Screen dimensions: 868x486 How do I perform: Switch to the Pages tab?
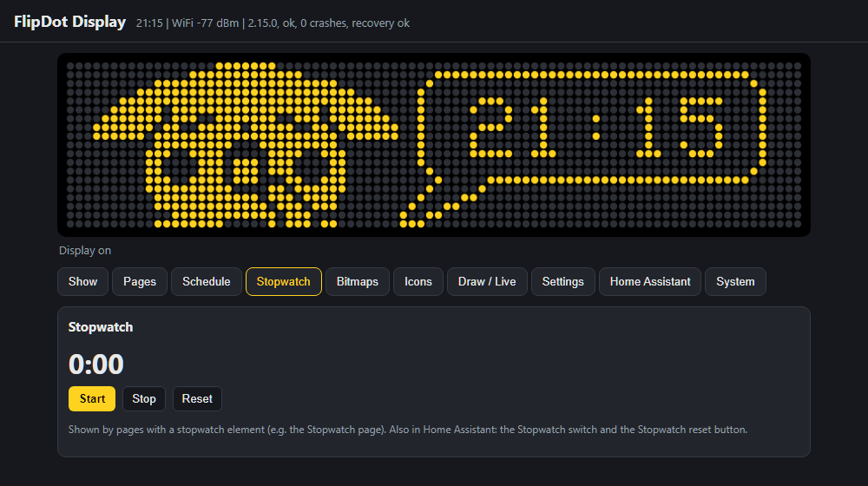140,281
